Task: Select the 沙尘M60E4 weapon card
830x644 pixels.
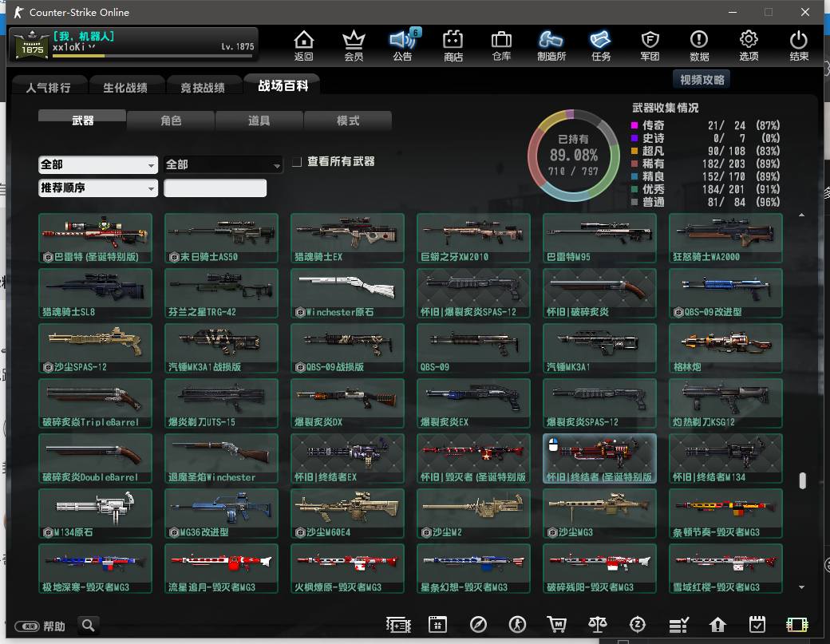Action: (347, 513)
